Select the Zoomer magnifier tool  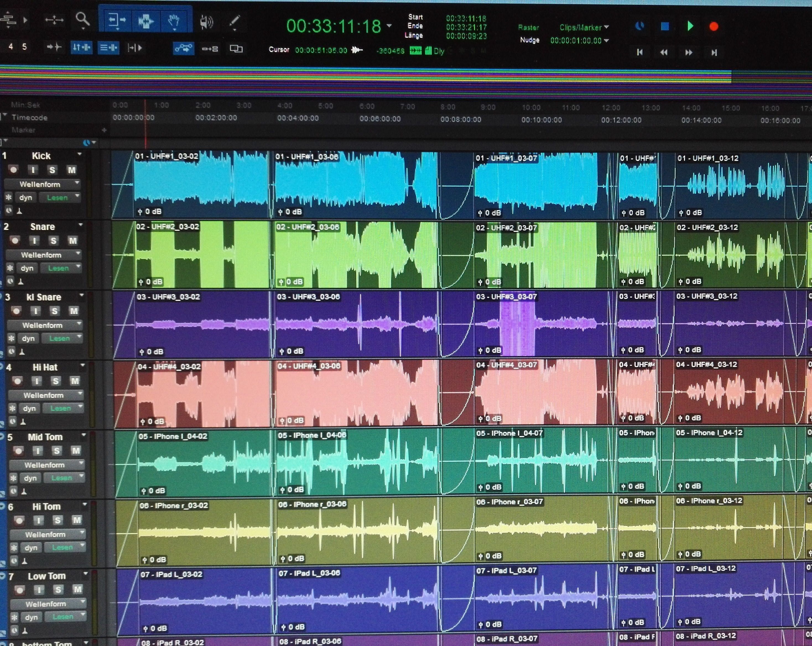(x=82, y=19)
